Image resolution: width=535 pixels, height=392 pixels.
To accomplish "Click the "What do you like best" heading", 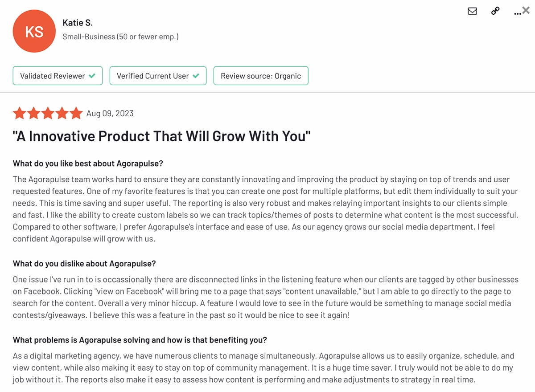I will (88, 163).
